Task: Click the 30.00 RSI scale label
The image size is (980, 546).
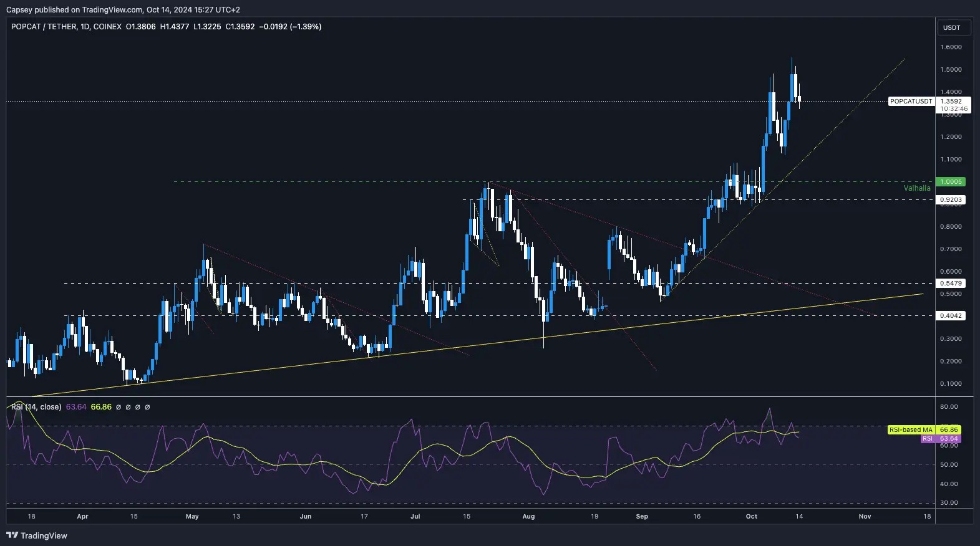Action: tap(949, 503)
